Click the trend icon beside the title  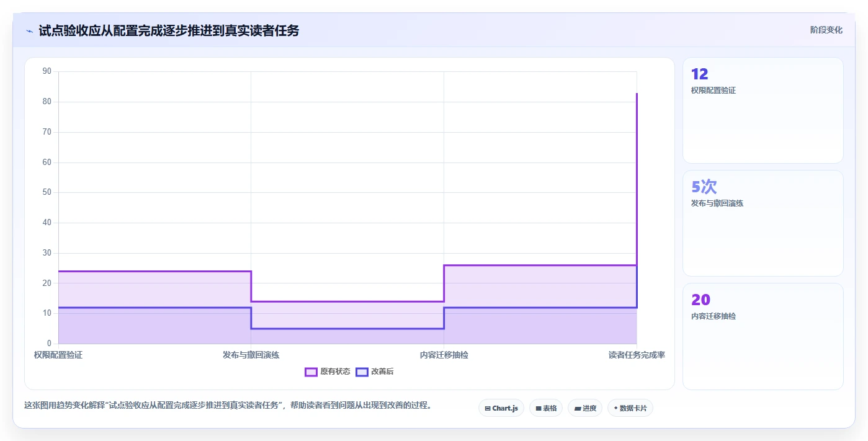29,30
